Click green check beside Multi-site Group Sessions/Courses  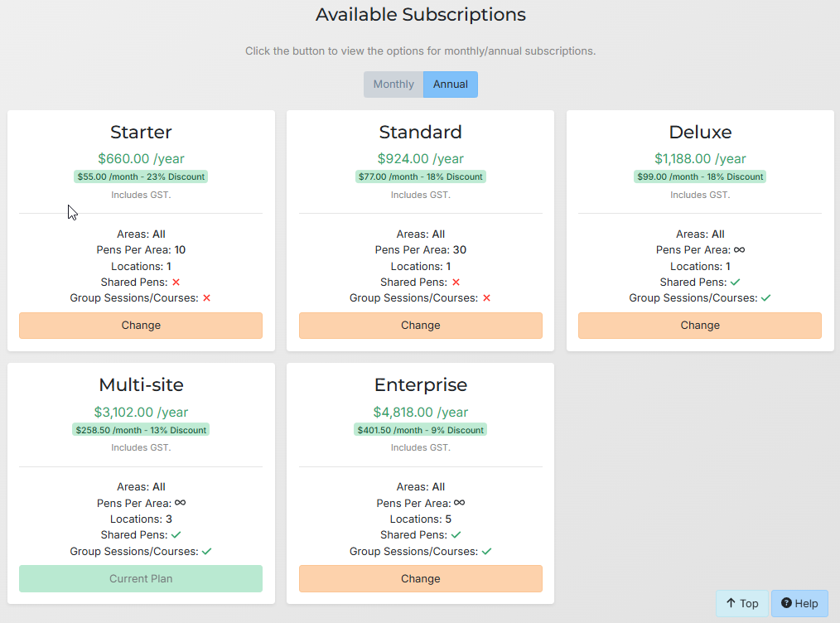207,551
